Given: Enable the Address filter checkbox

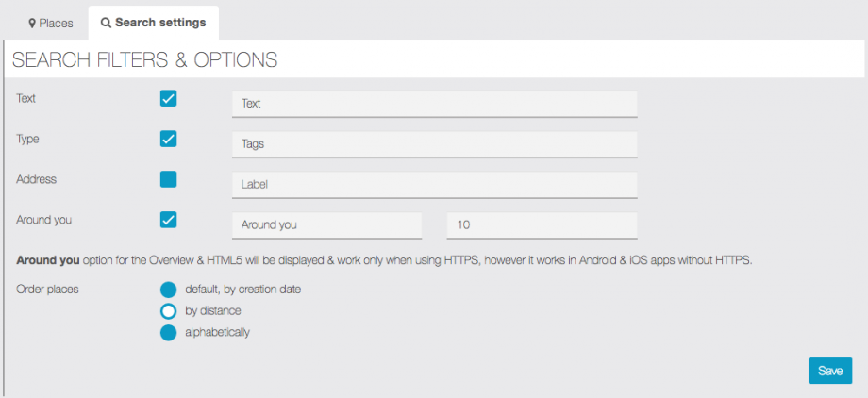Looking at the screenshot, I should [169, 179].
